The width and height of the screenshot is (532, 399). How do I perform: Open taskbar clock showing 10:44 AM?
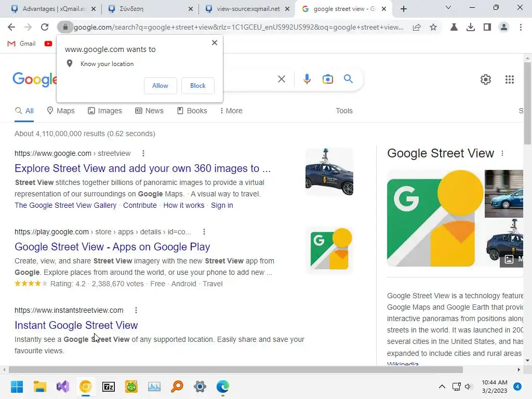[x=495, y=387]
